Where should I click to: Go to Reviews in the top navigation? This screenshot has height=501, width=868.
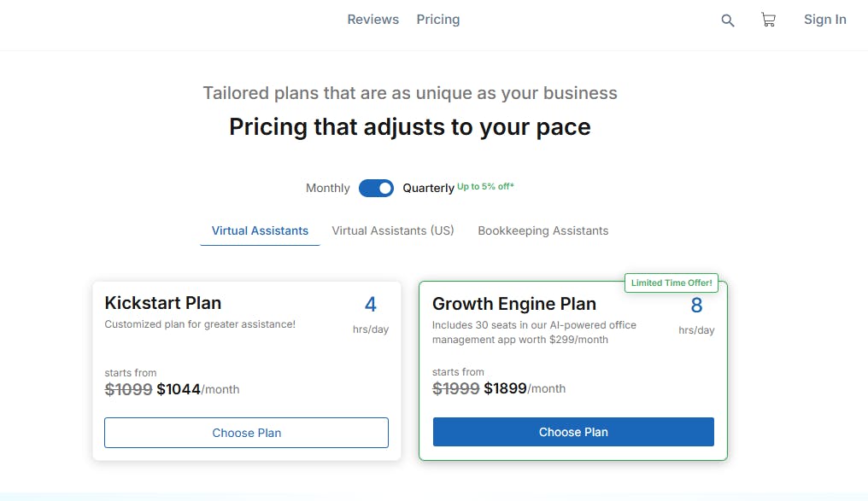pyautogui.click(x=372, y=20)
